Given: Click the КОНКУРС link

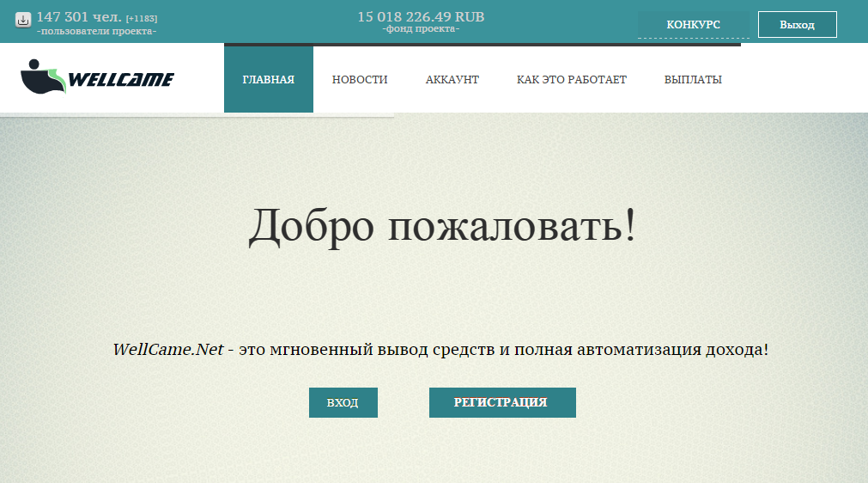Looking at the screenshot, I should [x=693, y=24].
